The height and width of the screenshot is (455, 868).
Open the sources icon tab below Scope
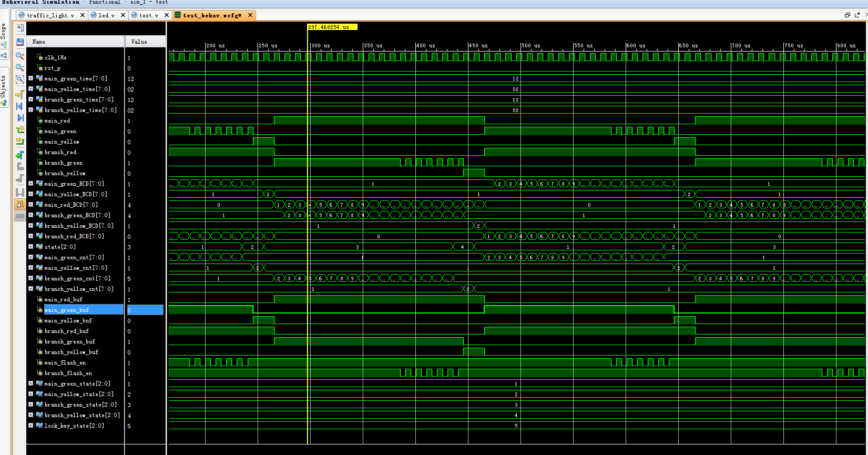(4, 56)
